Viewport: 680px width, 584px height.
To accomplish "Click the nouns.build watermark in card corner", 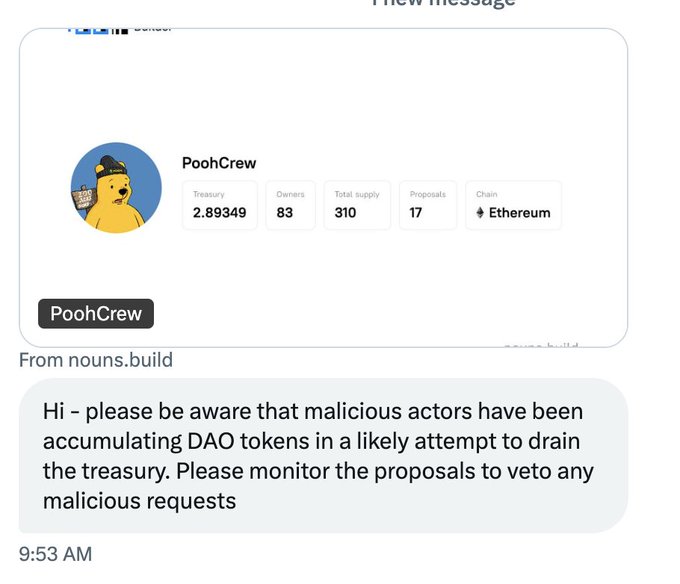I will coord(541,345).
